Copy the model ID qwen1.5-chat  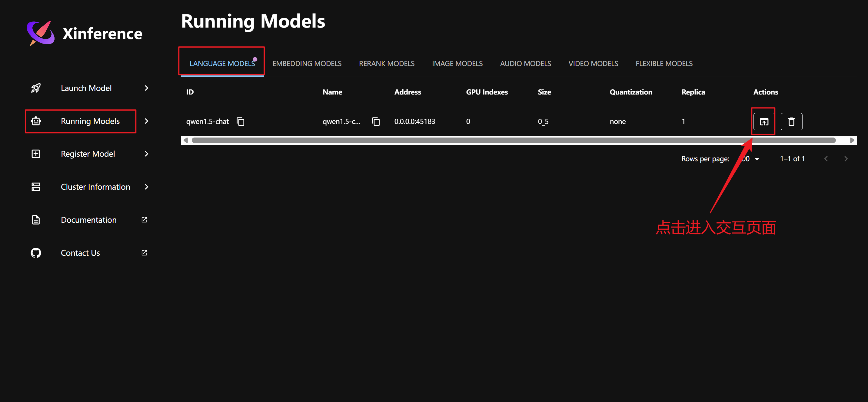click(x=241, y=121)
